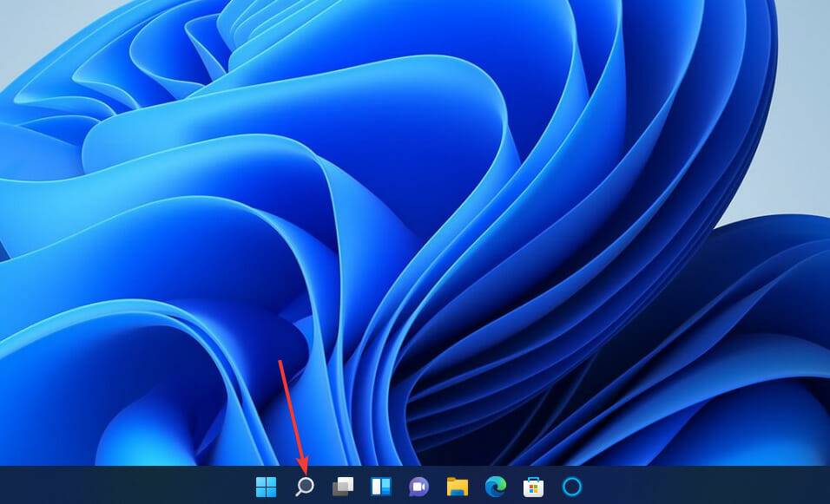The image size is (830, 504).
Task: Click the purple Chat camera icon
Action: click(420, 486)
